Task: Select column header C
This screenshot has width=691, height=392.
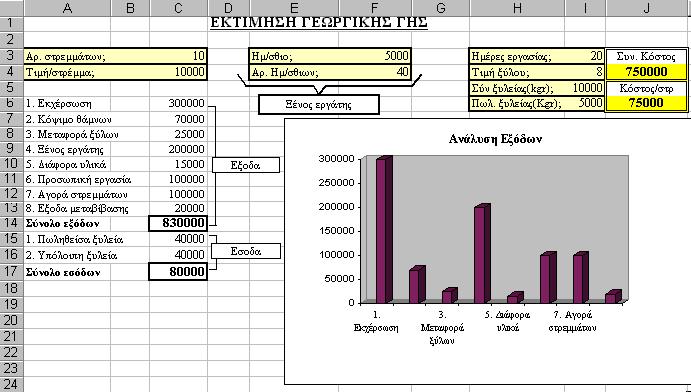Action: click(x=178, y=7)
